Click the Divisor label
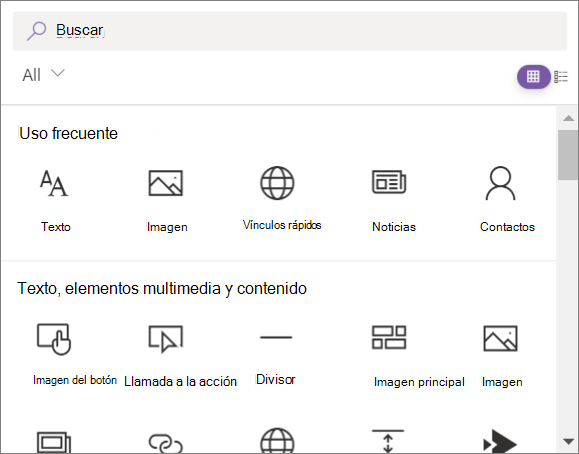579x454 pixels. [275, 379]
